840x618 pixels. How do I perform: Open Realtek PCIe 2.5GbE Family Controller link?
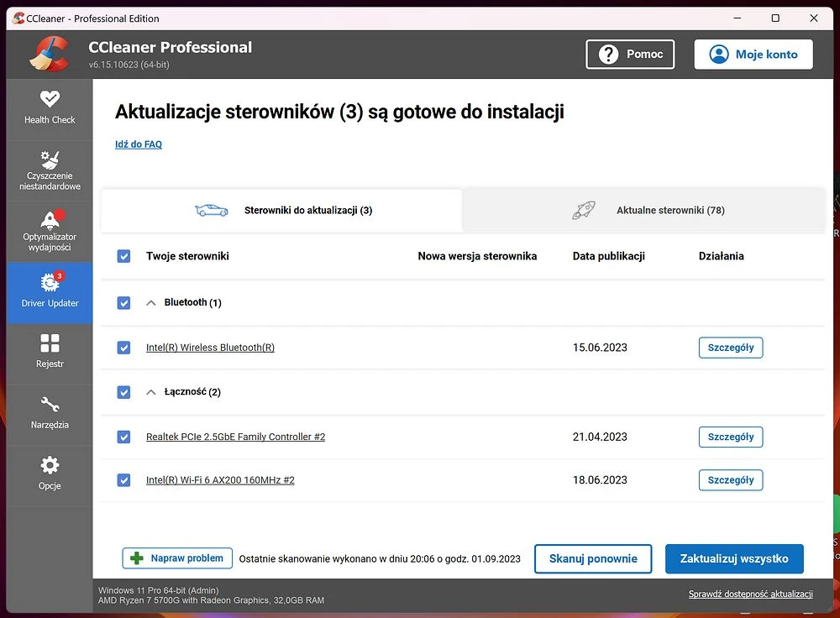point(235,437)
